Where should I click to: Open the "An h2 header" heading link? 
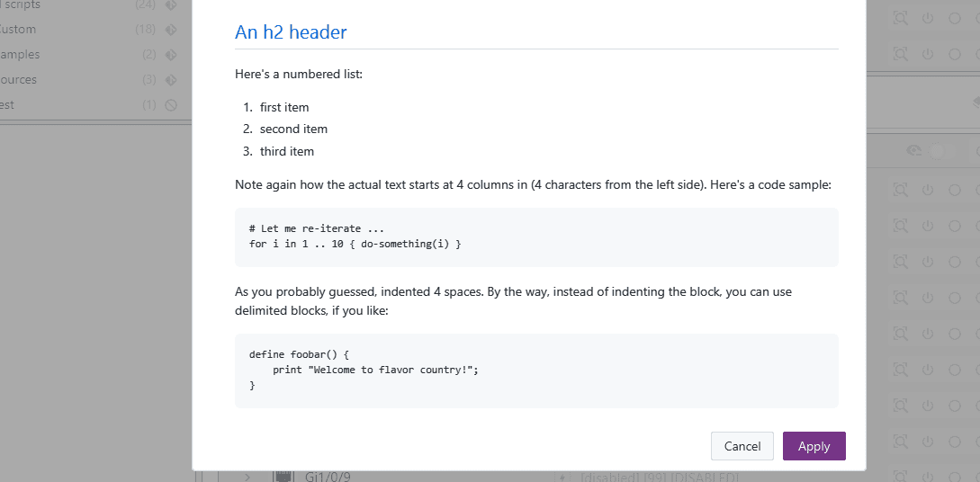tap(291, 32)
